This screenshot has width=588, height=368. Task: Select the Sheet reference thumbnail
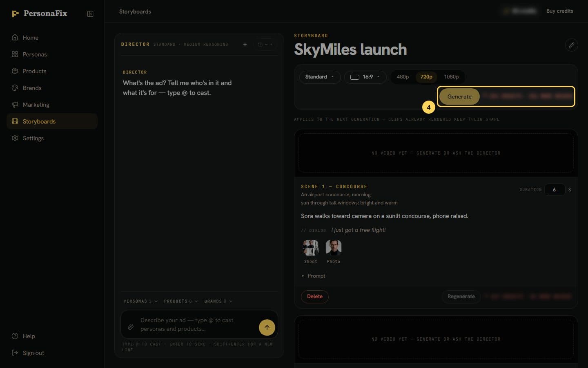pos(310,248)
